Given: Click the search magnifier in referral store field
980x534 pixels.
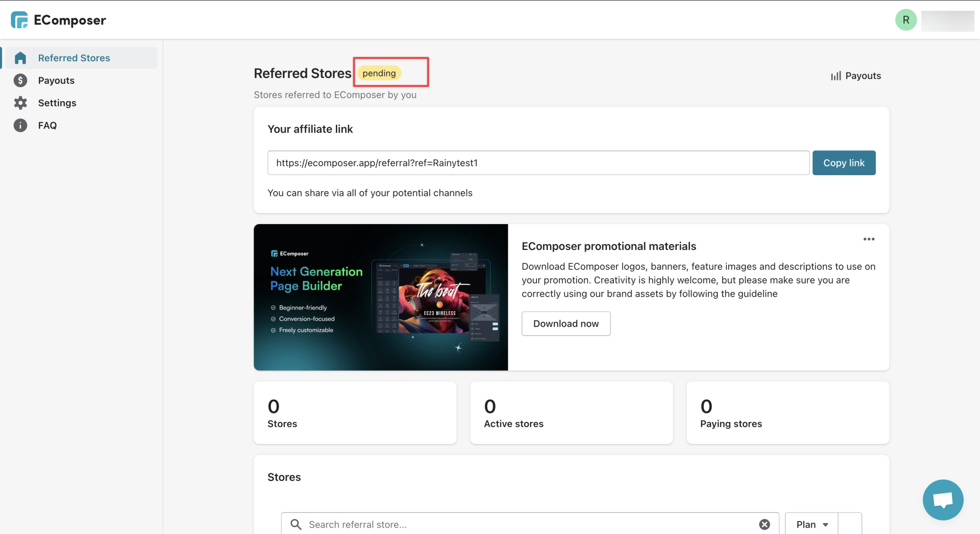Looking at the screenshot, I should [295, 524].
